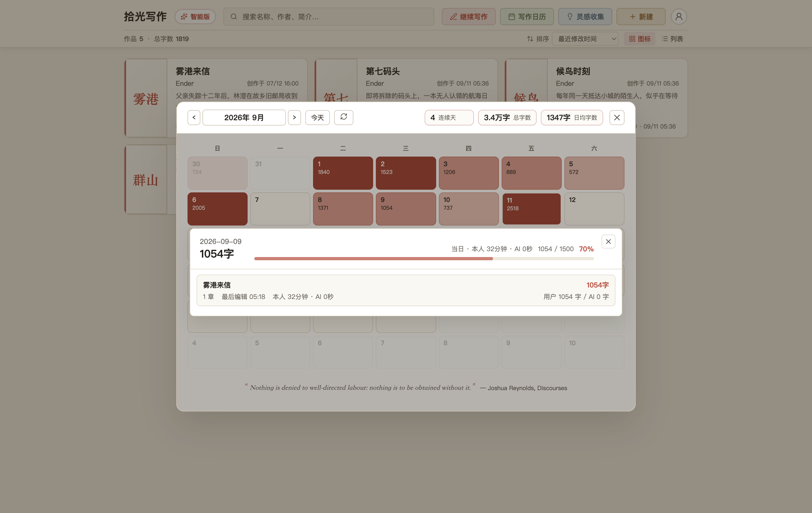Open the user profile avatar
Screen dimensions: 812x513
coord(679,17)
